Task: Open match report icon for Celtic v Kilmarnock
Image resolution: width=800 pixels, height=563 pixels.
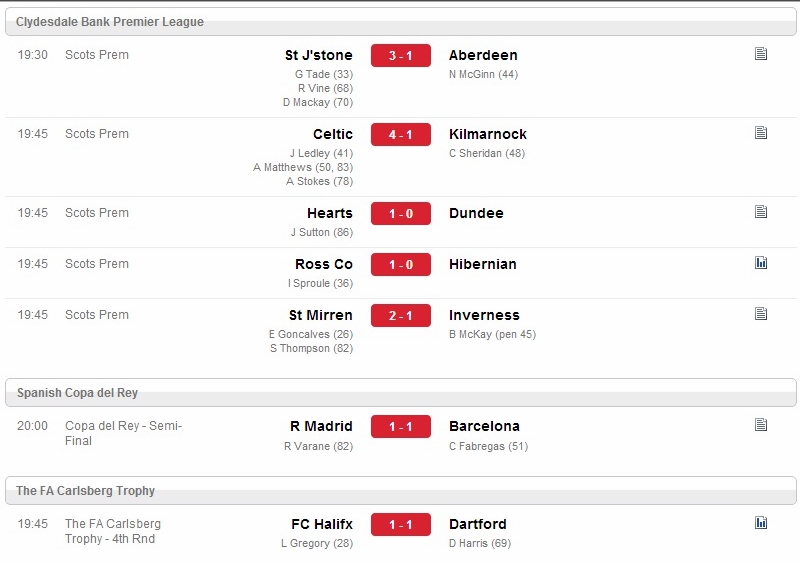Action: click(761, 133)
